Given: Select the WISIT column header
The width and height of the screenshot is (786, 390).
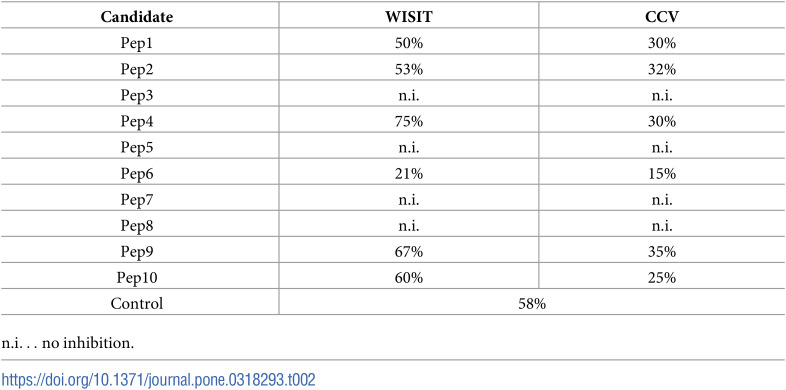Looking at the screenshot, I should coord(409,17).
